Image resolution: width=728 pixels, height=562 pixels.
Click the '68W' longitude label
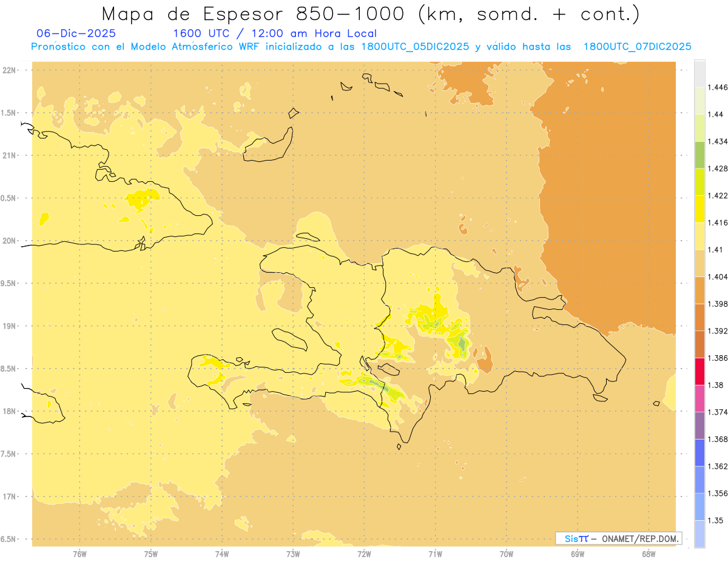coord(649,554)
